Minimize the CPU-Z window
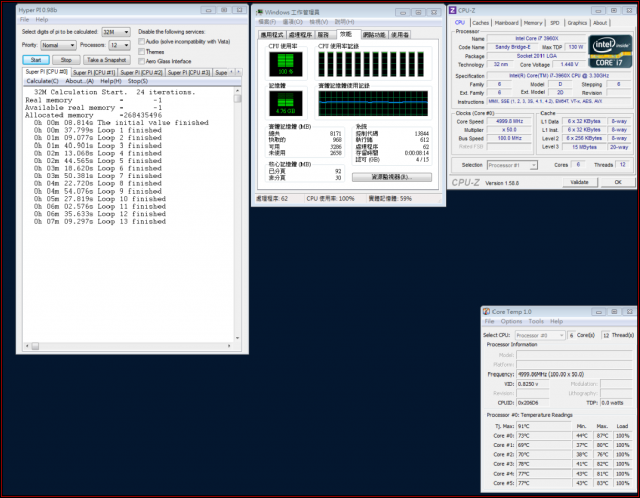Viewport: 640px width, 498px height. tap(598, 11)
